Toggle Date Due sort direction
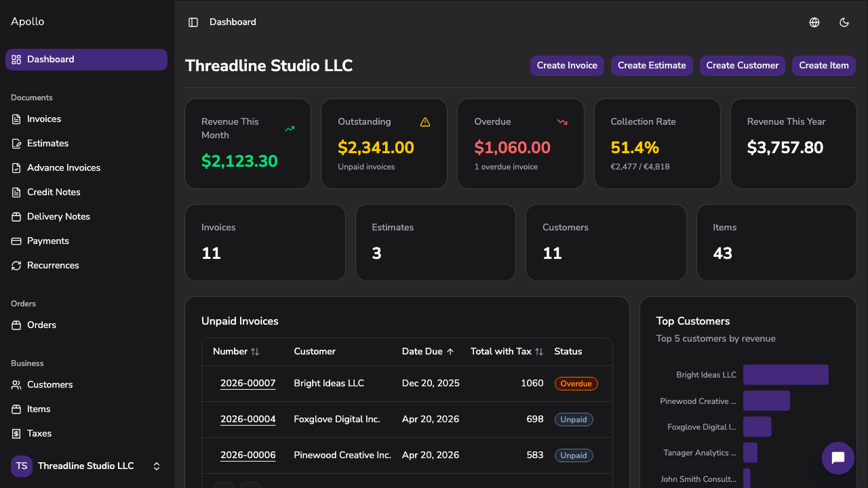 click(x=450, y=352)
